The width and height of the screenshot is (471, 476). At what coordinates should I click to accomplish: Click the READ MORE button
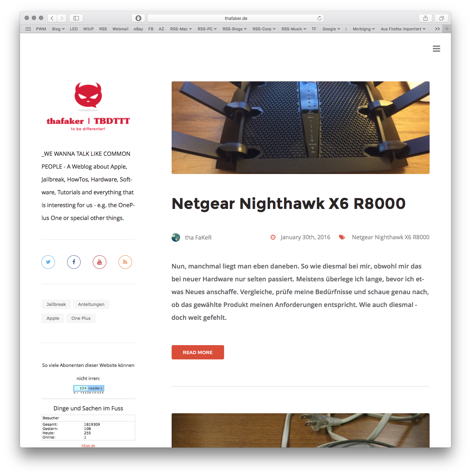198,352
